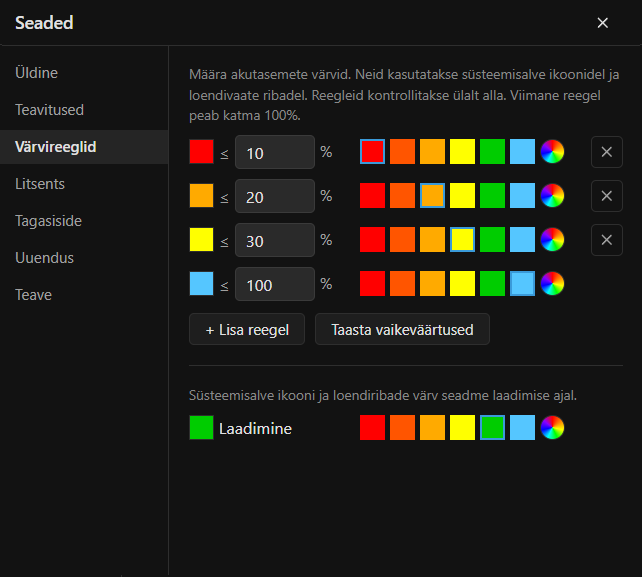The height and width of the screenshot is (577, 642).
Task: Switch to the Teavitused section
Action: click(x=84, y=110)
